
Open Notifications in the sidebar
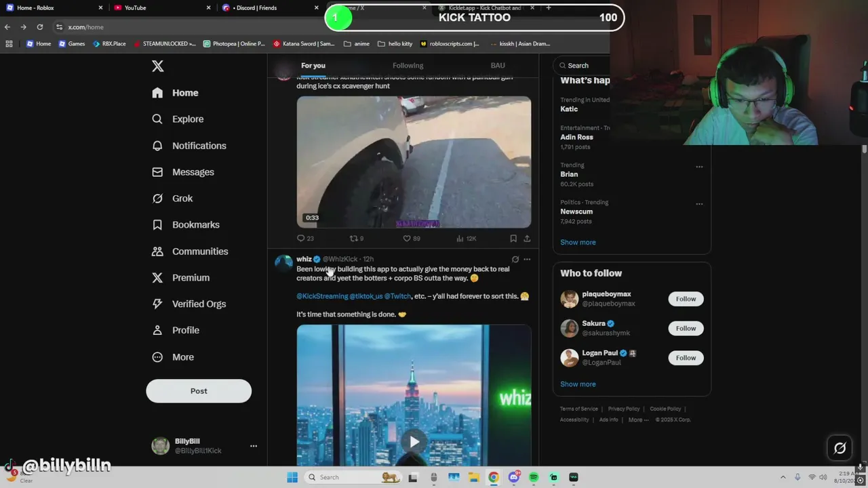pyautogui.click(x=189, y=146)
